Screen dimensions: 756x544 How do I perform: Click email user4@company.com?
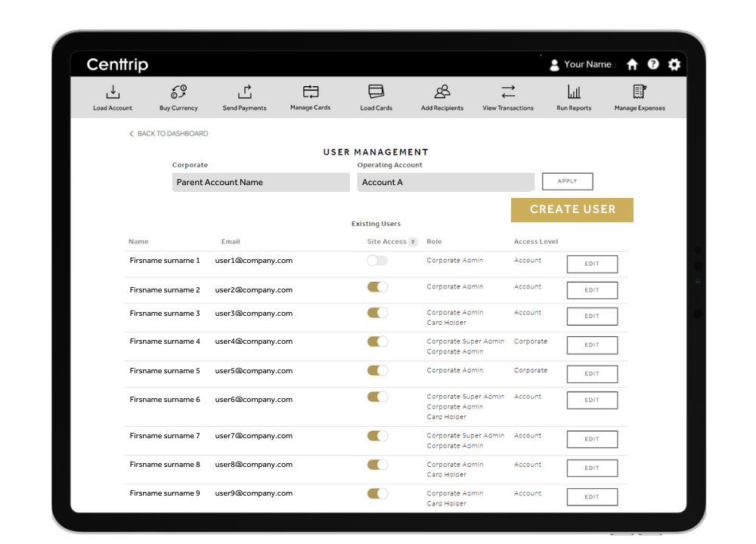(253, 342)
